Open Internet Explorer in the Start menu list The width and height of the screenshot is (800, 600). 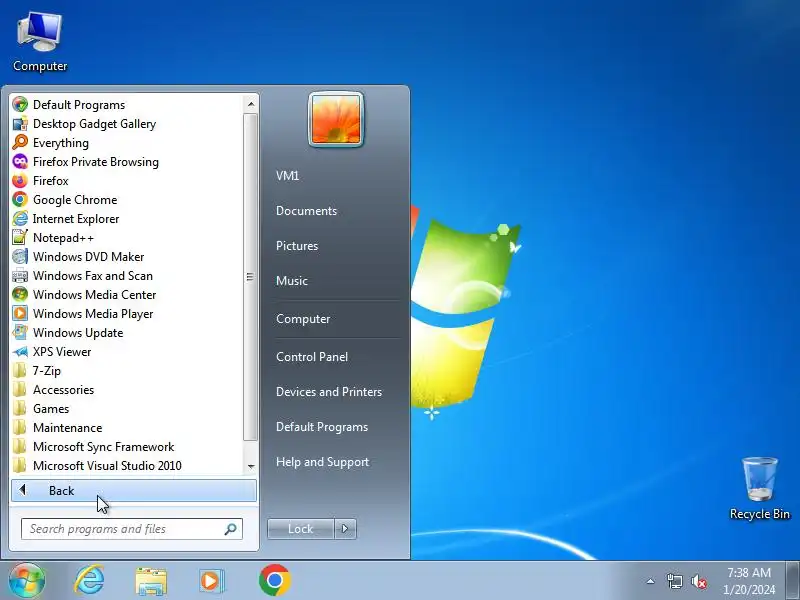66,218
